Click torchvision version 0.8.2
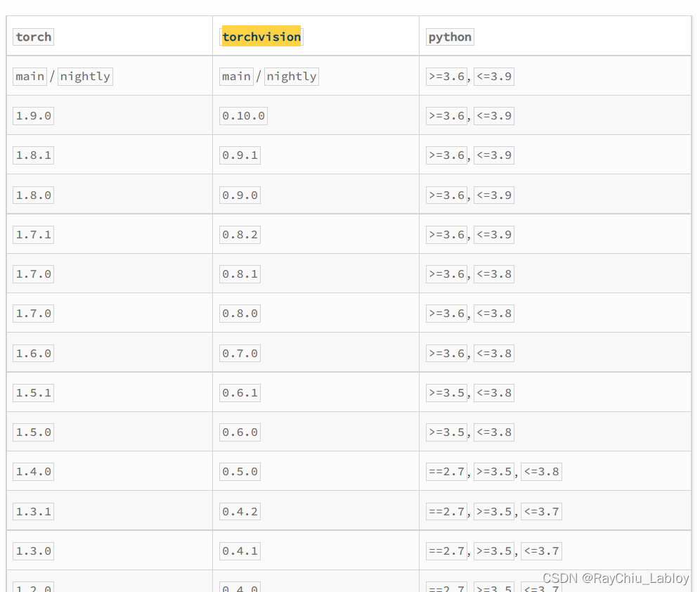700x592 pixels. pyautogui.click(x=240, y=235)
